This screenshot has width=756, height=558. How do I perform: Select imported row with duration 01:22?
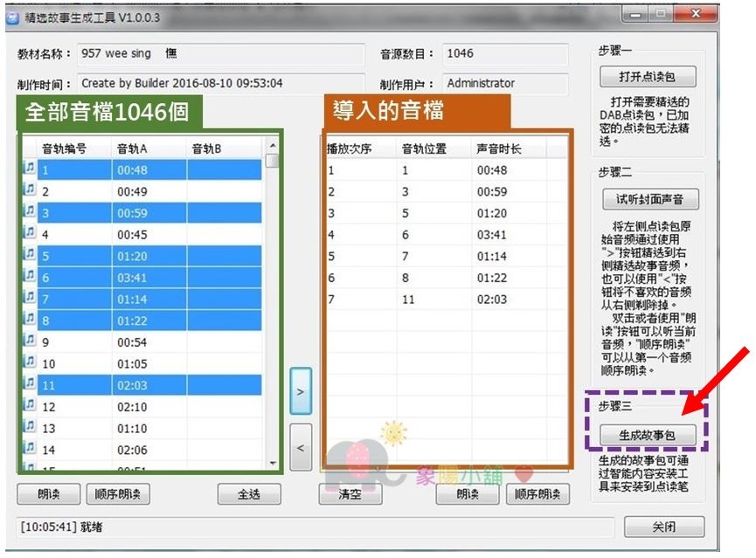tap(447, 278)
